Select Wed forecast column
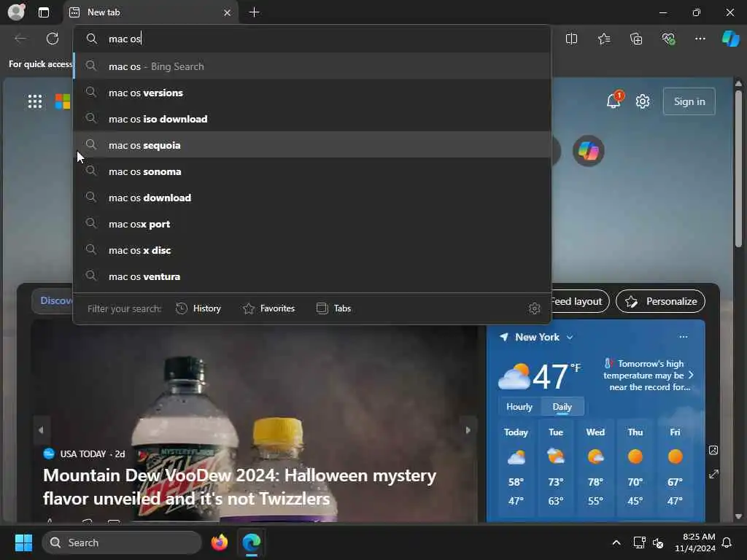 (x=595, y=467)
